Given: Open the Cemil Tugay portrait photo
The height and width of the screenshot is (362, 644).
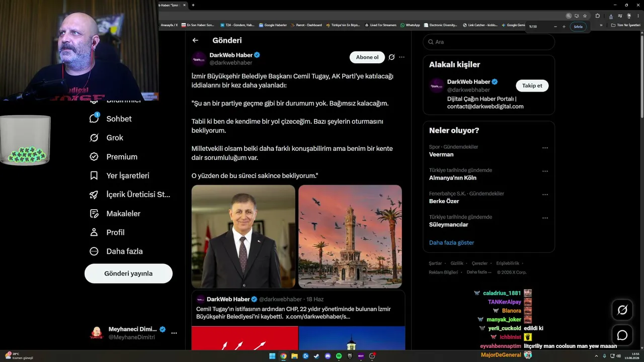Looking at the screenshot, I should coord(244,236).
